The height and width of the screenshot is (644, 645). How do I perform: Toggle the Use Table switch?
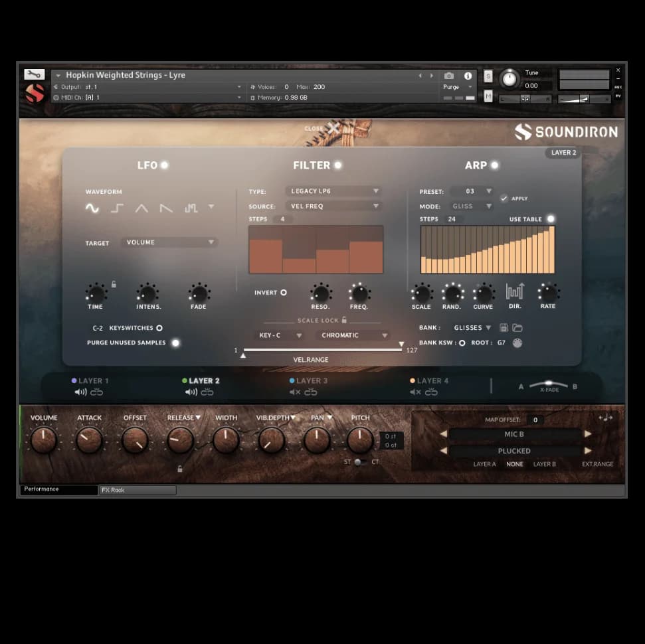550,219
